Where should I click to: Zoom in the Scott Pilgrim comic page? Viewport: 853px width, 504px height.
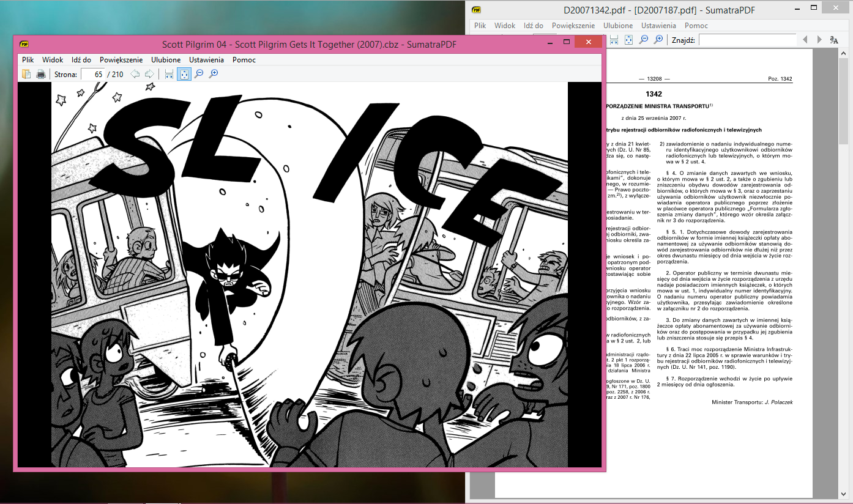point(214,74)
